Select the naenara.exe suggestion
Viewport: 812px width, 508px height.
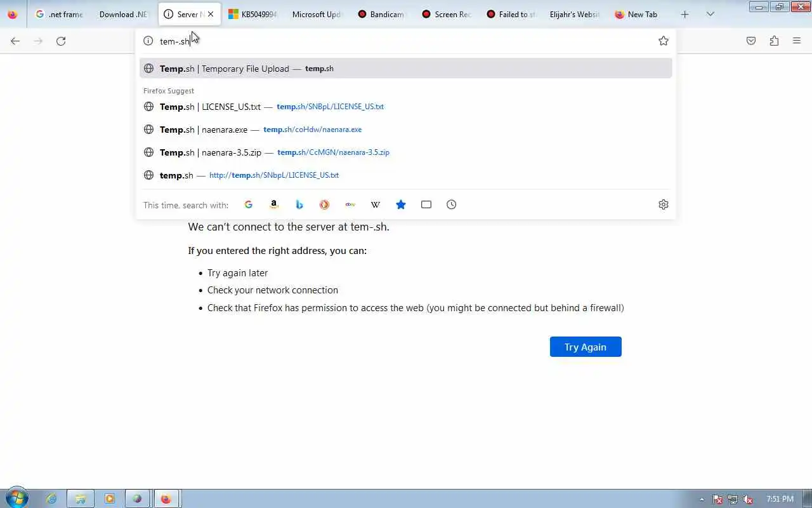(406, 130)
